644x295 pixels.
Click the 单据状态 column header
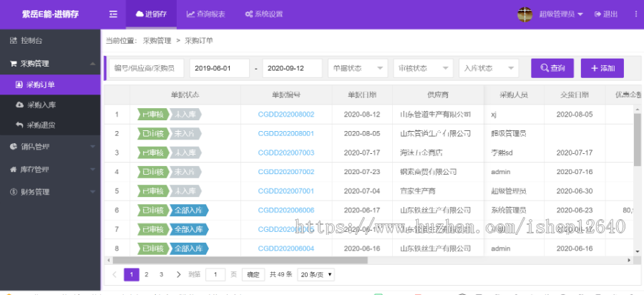[x=185, y=95]
